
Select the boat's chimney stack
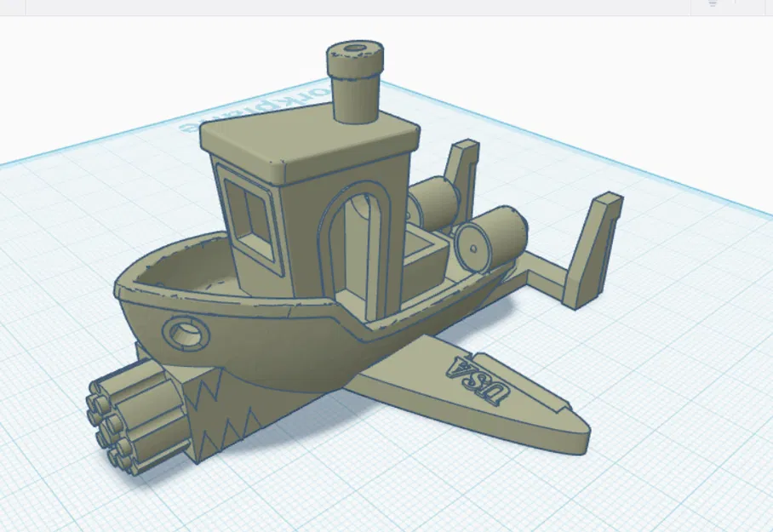tap(355, 94)
